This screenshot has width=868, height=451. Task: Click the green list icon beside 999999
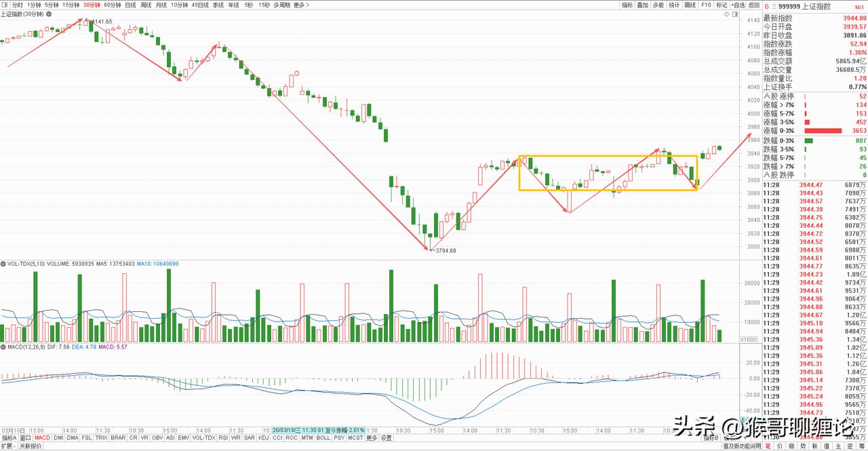[774, 6]
